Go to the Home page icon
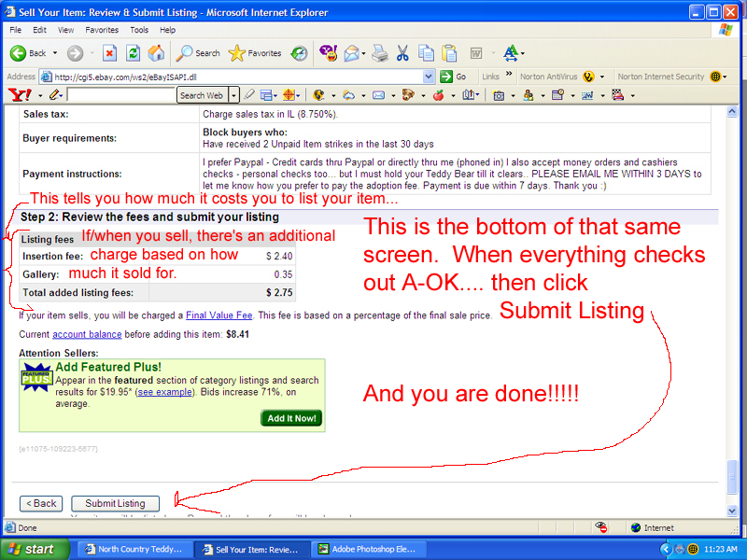 [156, 53]
